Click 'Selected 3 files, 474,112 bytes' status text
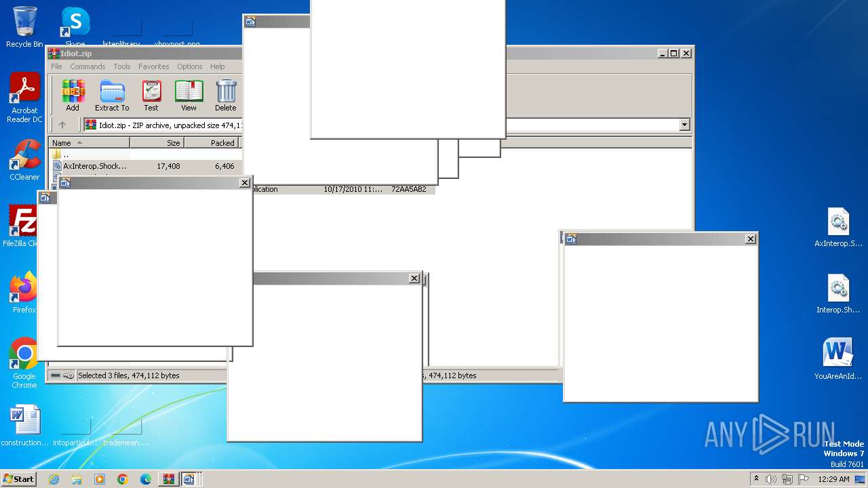The width and height of the screenshot is (868, 488). click(129, 375)
